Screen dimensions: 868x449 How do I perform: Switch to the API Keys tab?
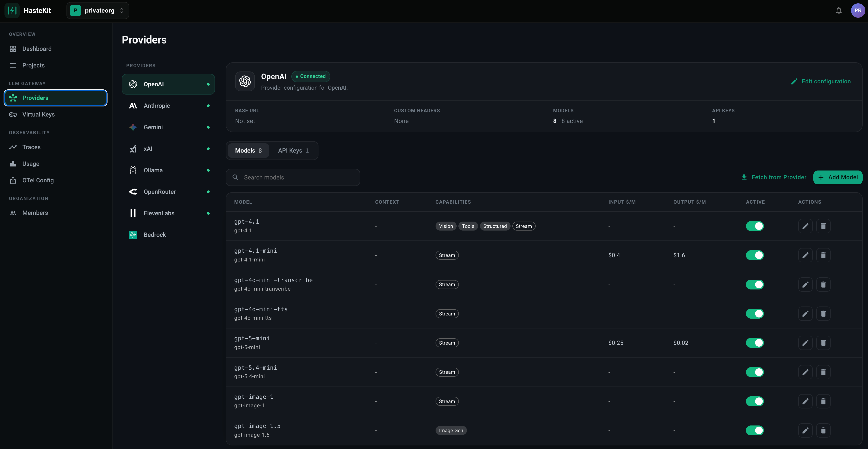coord(293,151)
